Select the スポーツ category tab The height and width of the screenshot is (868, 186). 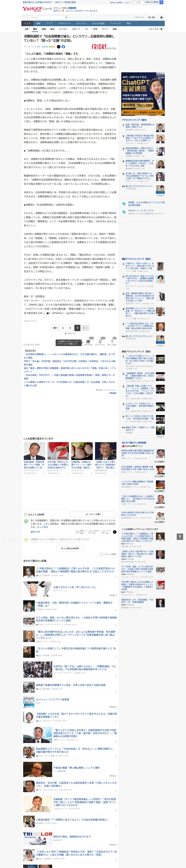[x=76, y=29]
